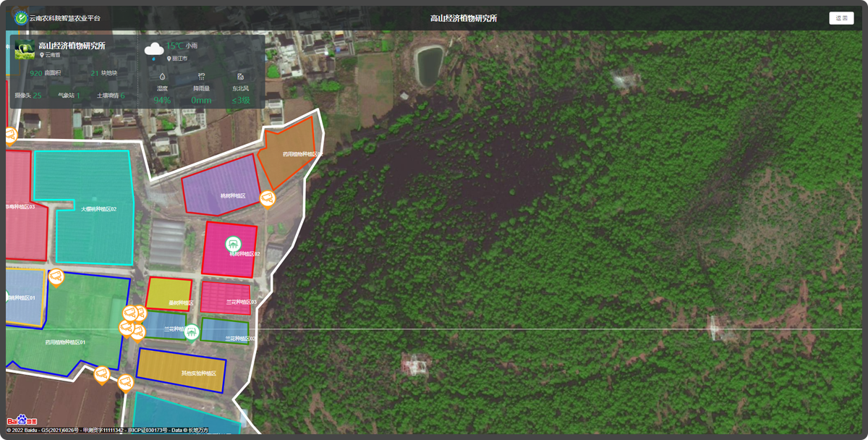Open soil sensor marker in 桃树种植区02
Image resolution: width=868 pixels, height=440 pixels.
click(233, 244)
